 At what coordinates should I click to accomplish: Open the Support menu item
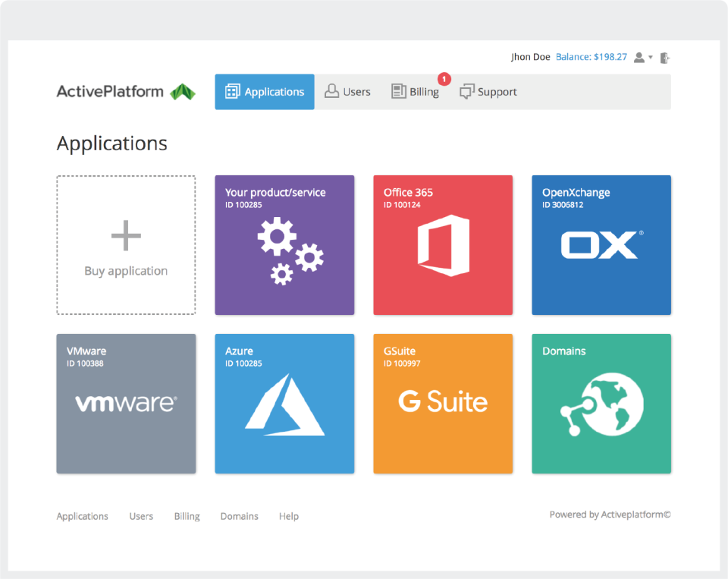[x=497, y=91]
